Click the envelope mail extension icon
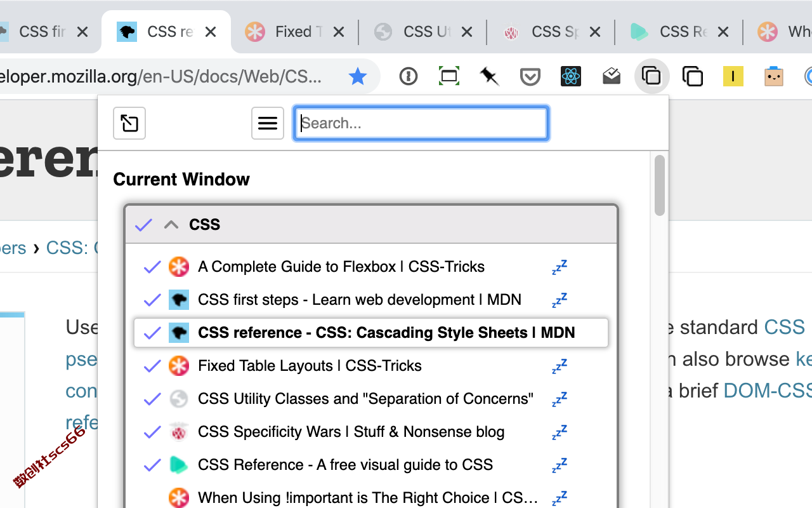The width and height of the screenshot is (812, 508). click(612, 77)
